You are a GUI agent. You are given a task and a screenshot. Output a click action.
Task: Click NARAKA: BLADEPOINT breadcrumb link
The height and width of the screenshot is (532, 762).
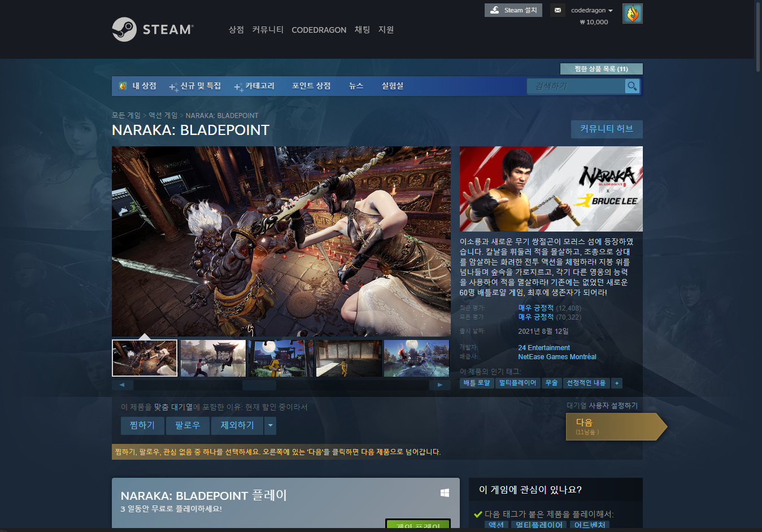coord(222,116)
